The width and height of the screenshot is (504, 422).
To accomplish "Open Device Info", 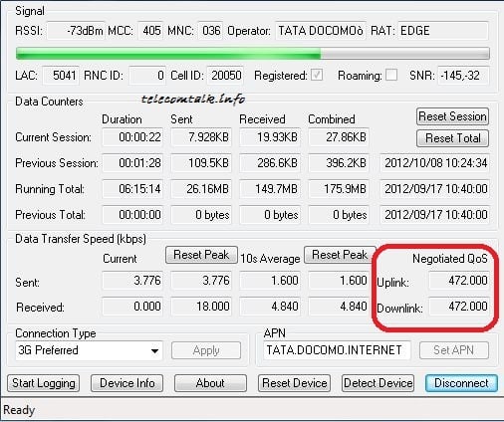I will [x=126, y=383].
